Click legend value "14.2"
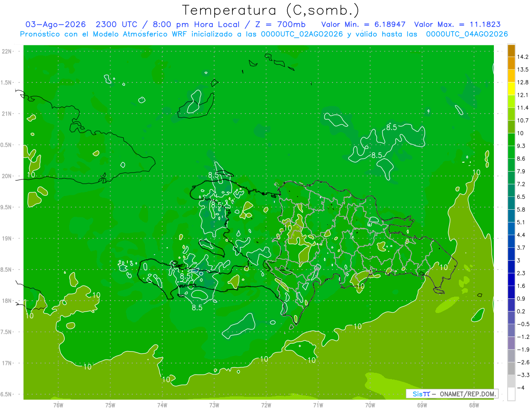 click(x=523, y=57)
